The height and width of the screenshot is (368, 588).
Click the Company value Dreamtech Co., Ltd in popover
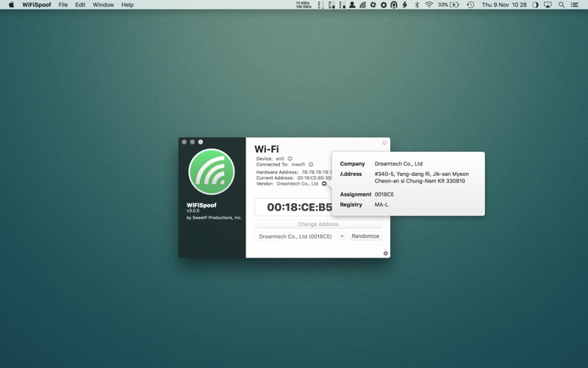click(x=398, y=163)
